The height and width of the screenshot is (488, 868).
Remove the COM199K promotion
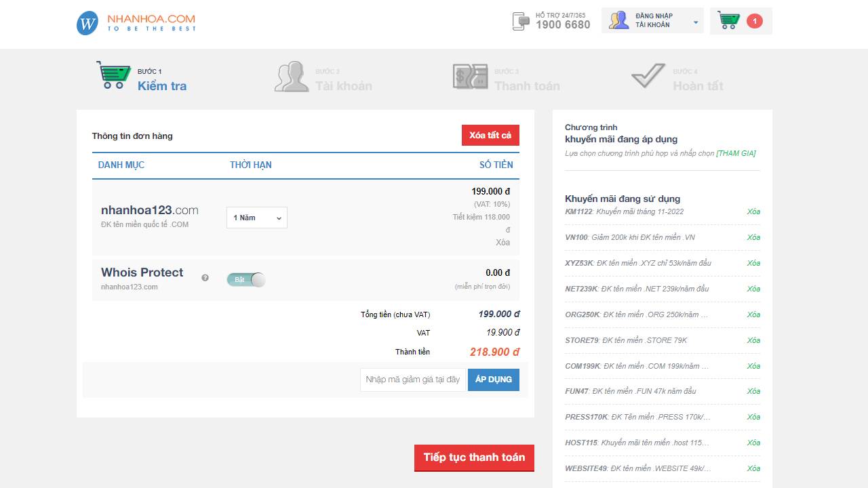pyautogui.click(x=753, y=366)
